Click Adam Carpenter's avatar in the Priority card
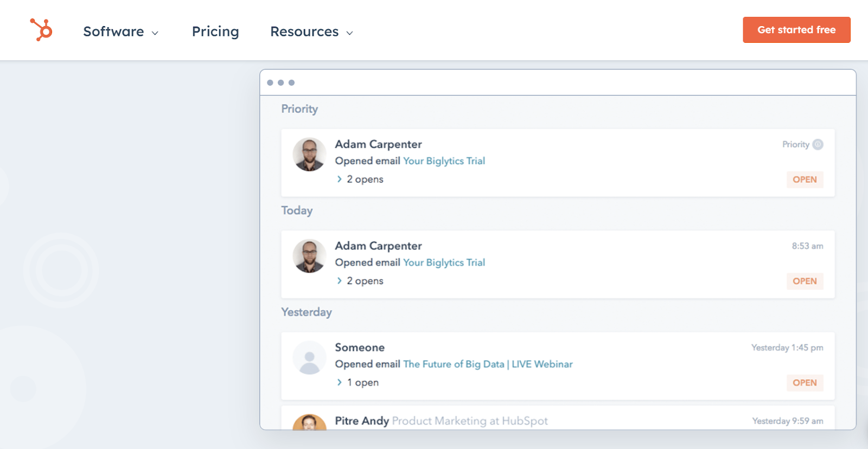The image size is (868, 449). (309, 154)
